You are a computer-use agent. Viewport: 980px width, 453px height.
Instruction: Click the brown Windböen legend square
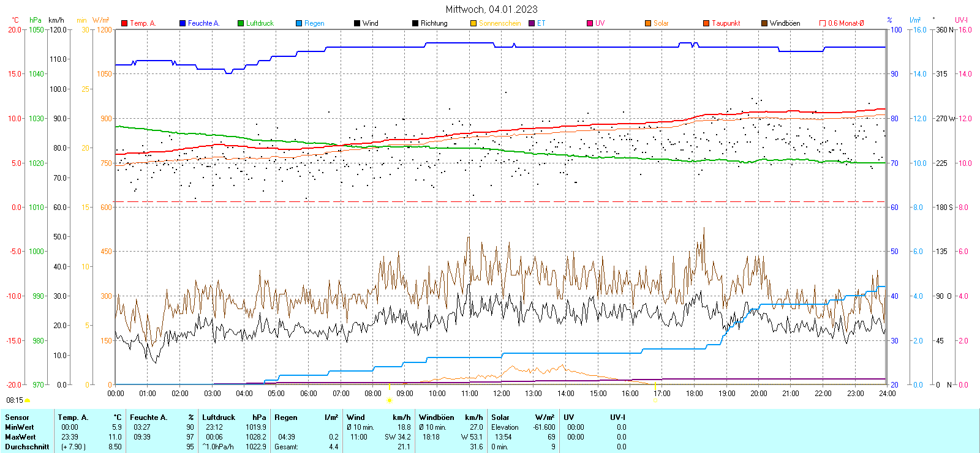tap(764, 23)
